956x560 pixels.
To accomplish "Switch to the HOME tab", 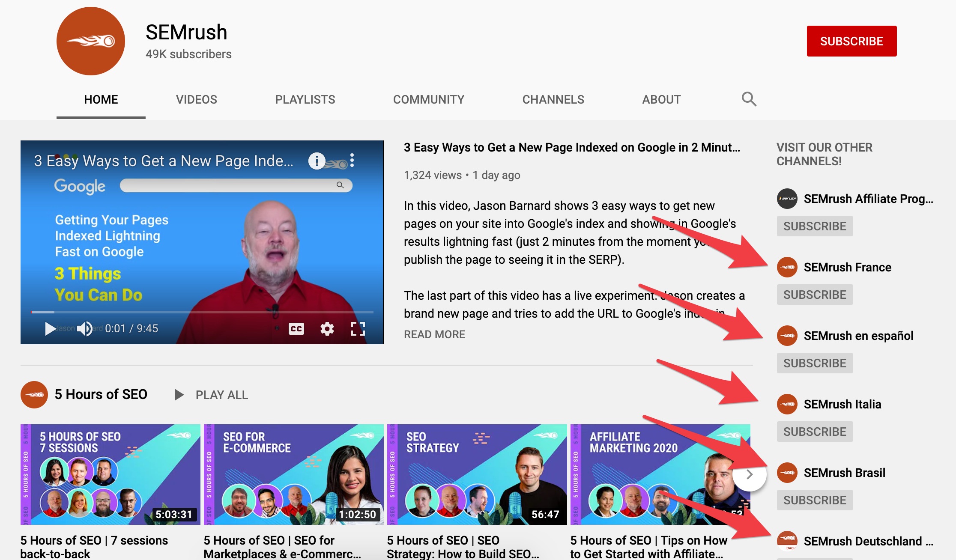I will (101, 99).
